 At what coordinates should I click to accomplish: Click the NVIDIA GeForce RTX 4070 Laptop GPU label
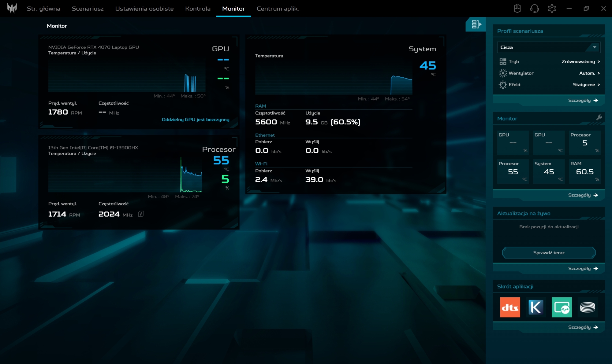pyautogui.click(x=94, y=47)
